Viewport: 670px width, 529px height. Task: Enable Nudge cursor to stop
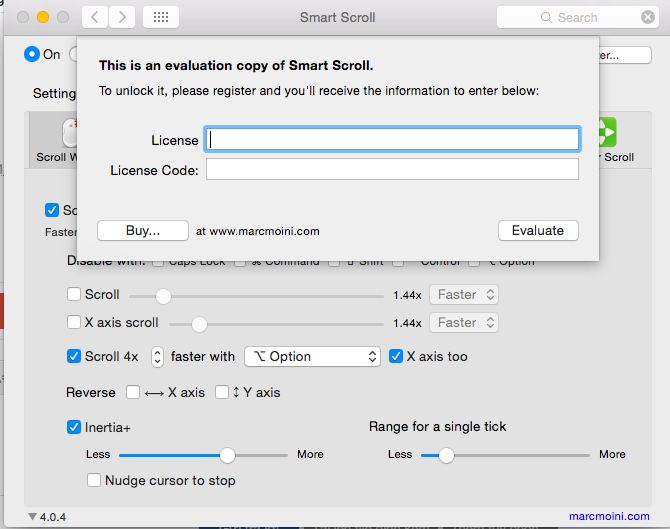pyautogui.click(x=94, y=480)
